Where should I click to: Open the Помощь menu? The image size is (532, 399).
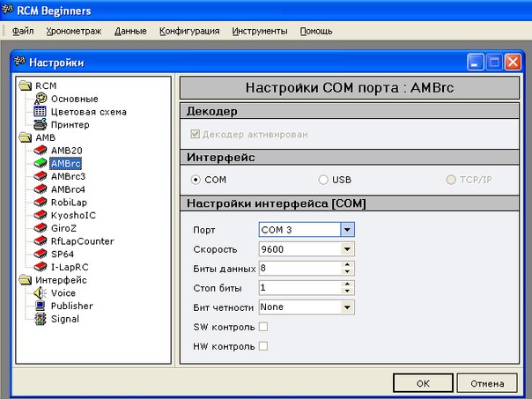coord(316,31)
